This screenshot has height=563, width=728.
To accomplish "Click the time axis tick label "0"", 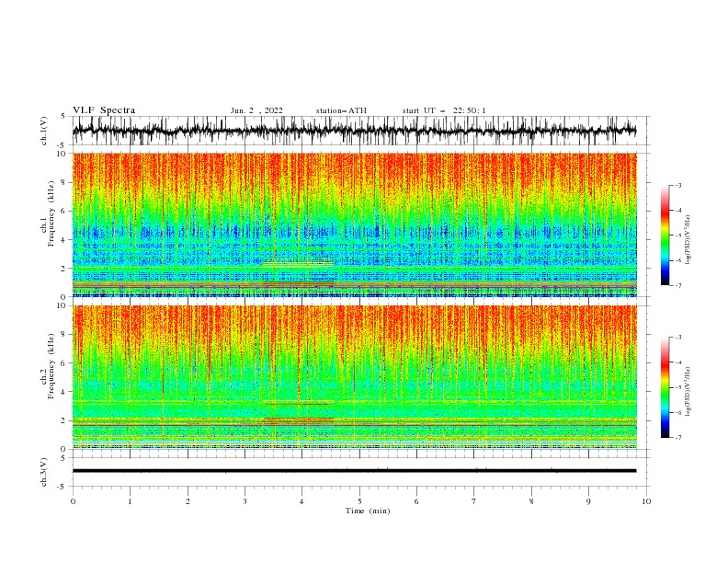I will pos(73,501).
